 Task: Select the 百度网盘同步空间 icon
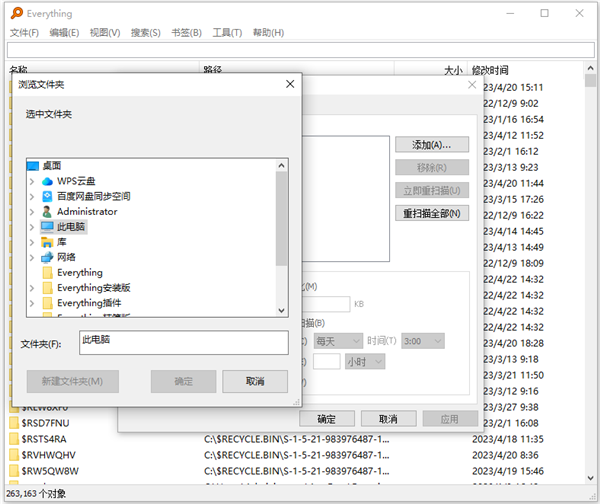coord(47,196)
